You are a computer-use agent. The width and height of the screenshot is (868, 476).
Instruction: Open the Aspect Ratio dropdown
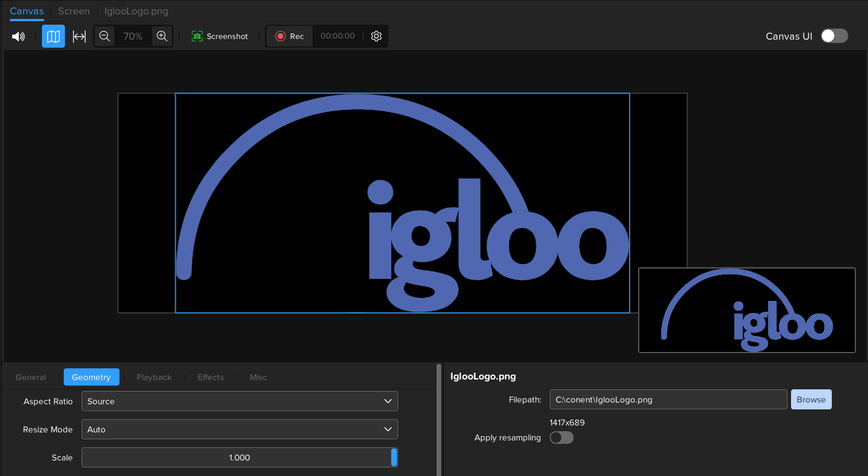[x=240, y=401]
